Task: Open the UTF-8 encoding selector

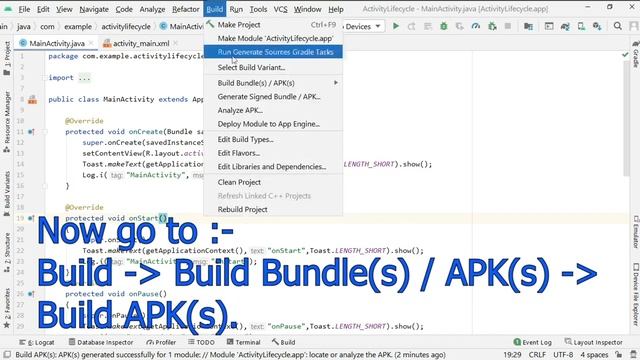Action: pos(563,355)
